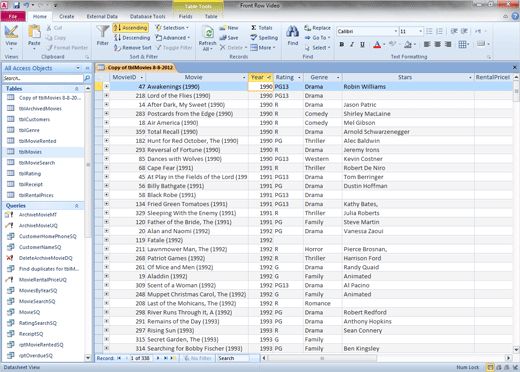520x372 pixels.
Task: Open the Stars column filter dropdown
Action: point(470,77)
